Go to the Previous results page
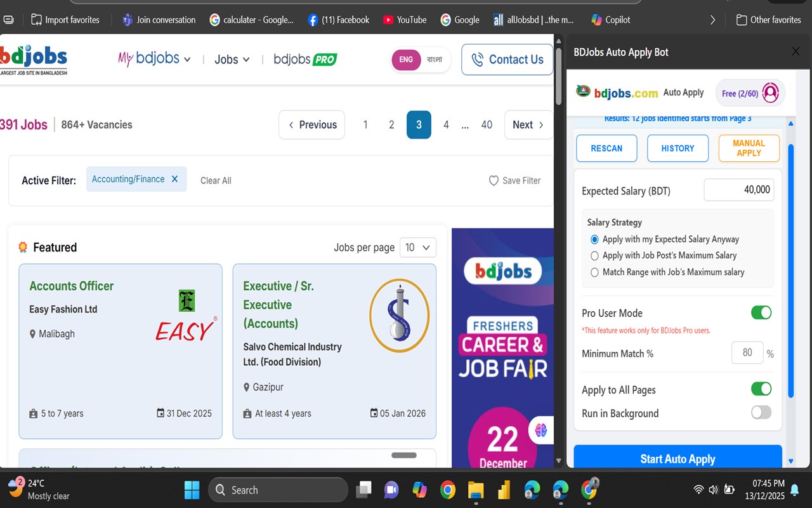The width and height of the screenshot is (812, 508). [x=311, y=125]
